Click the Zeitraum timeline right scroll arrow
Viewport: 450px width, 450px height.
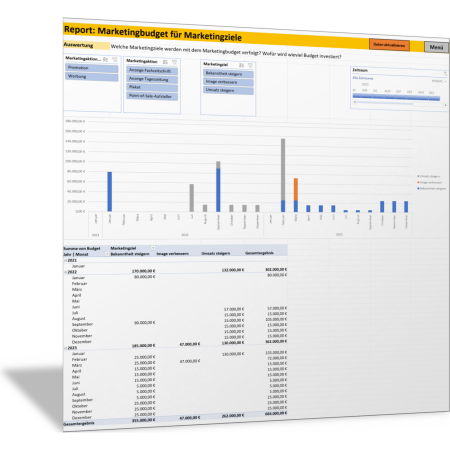coord(445,105)
